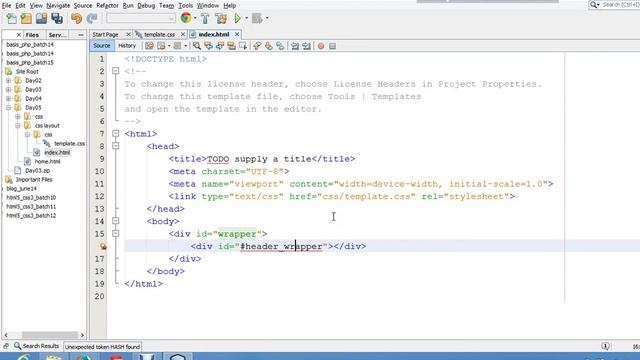This screenshot has height=360, width=640.
Task: Click the Undo arrow icon
Action: pyautogui.click(x=76, y=18)
